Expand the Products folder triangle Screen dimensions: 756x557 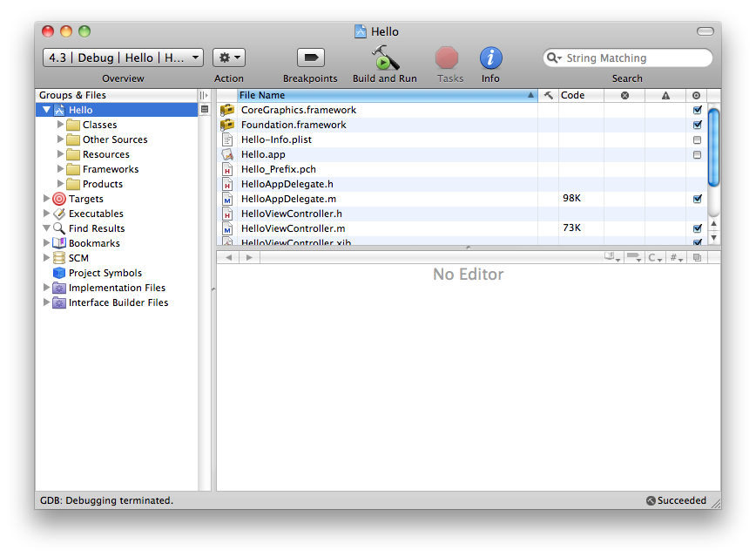60,184
